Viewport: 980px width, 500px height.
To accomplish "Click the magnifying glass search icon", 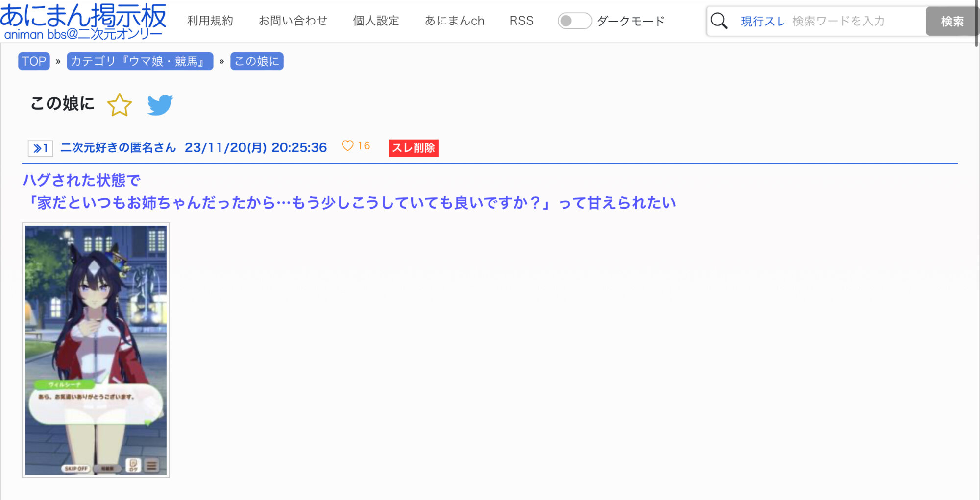I will point(719,21).
